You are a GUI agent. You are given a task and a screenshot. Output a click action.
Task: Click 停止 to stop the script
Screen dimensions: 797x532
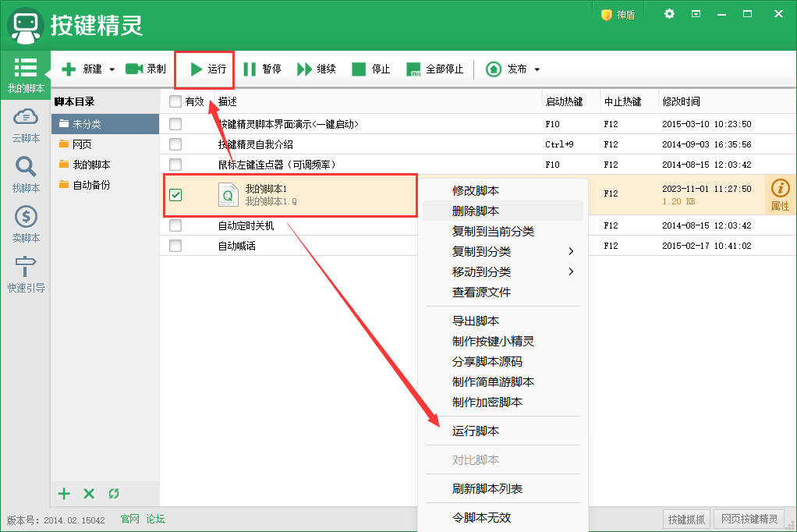click(x=371, y=69)
